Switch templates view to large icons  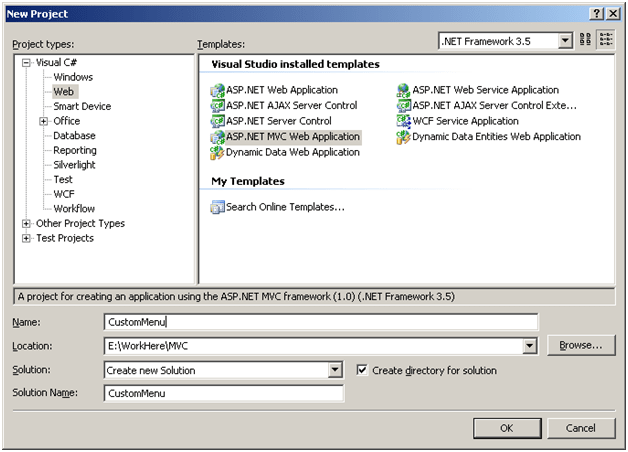[x=586, y=41]
